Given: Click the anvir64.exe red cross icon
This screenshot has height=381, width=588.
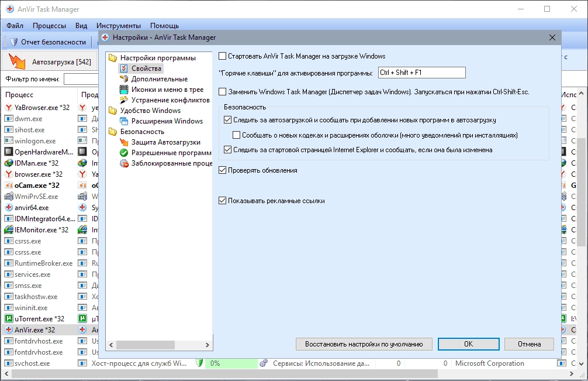Looking at the screenshot, I should click(8, 208).
